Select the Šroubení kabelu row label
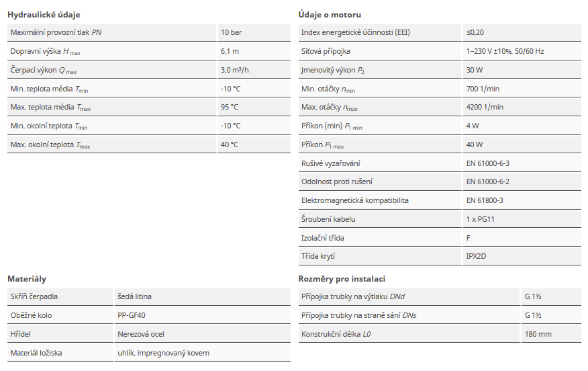Image resolution: width=588 pixels, height=371 pixels. [x=328, y=219]
